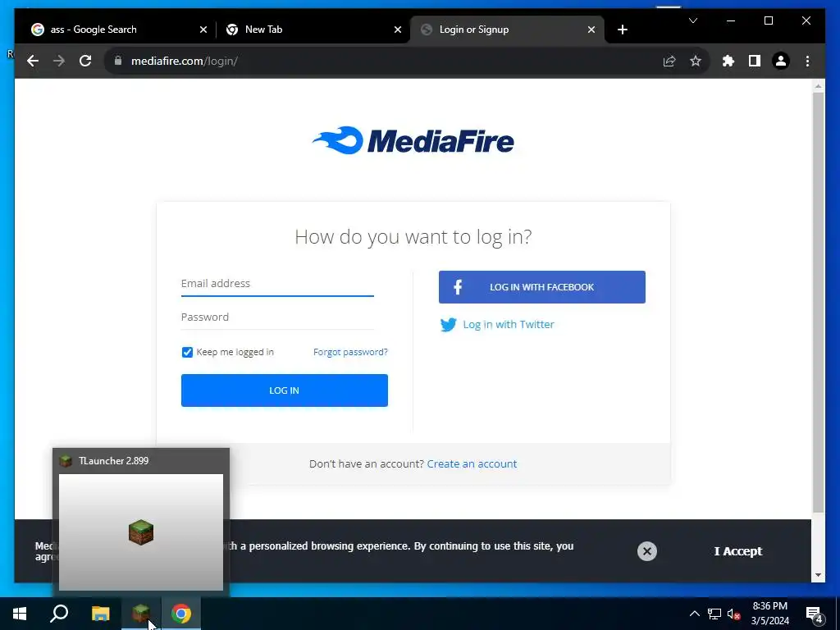840x630 pixels.
Task: Minimize the Chrome window
Action: pyautogui.click(x=731, y=21)
